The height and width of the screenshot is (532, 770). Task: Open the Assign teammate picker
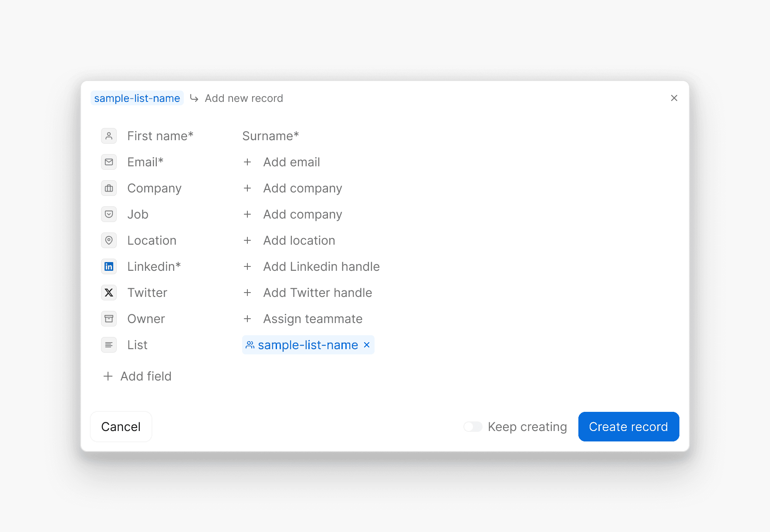(312, 319)
